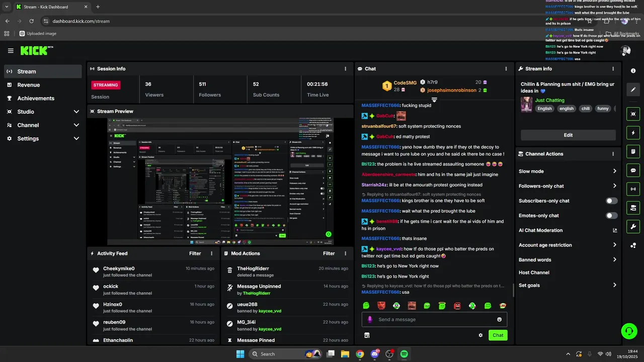
Task: Click Filter in the Activity Feed header
Action: tap(195, 253)
